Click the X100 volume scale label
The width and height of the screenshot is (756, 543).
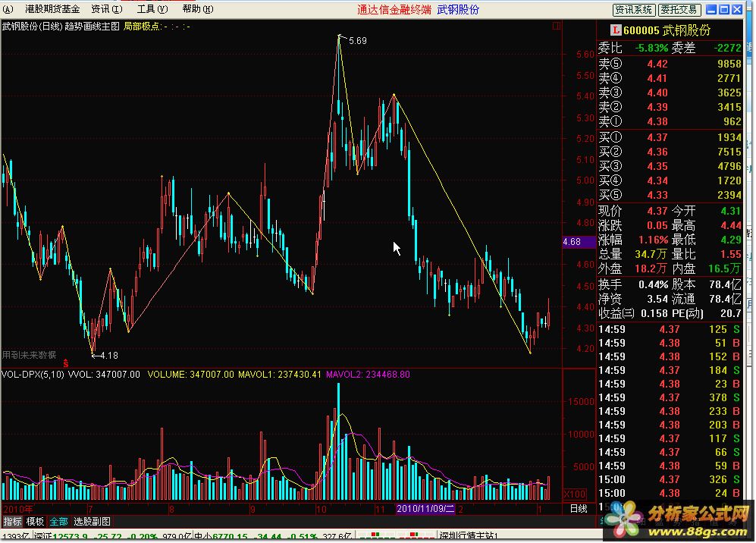[575, 494]
